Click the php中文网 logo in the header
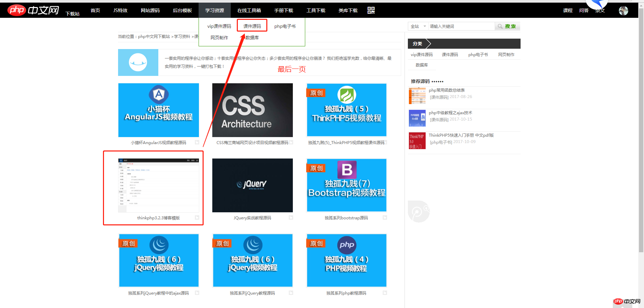644x308 pixels. (x=33, y=10)
